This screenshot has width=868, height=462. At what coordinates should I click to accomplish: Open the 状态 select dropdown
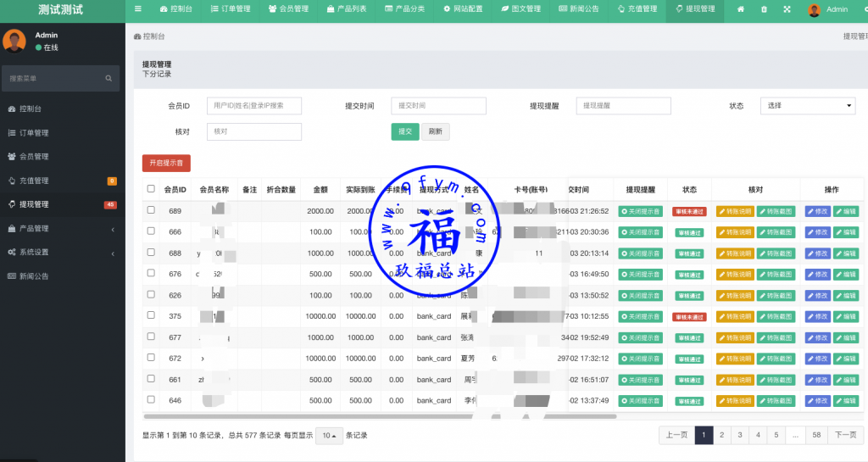[807, 106]
